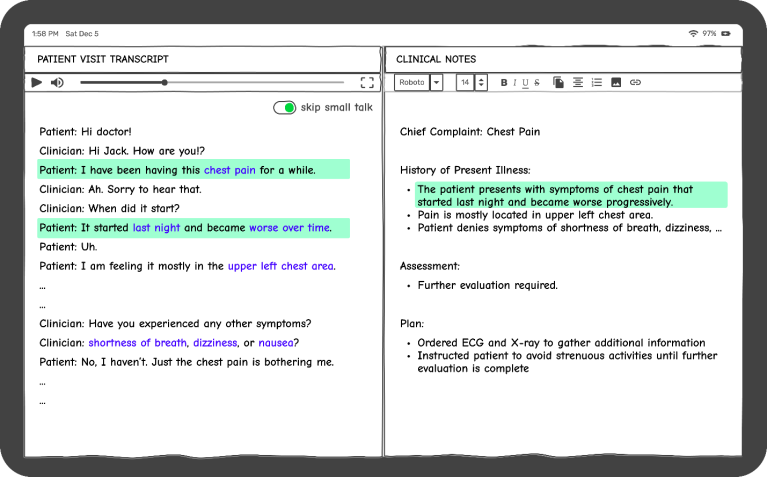
Task: Click the font size 14 field
Action: 465,83
